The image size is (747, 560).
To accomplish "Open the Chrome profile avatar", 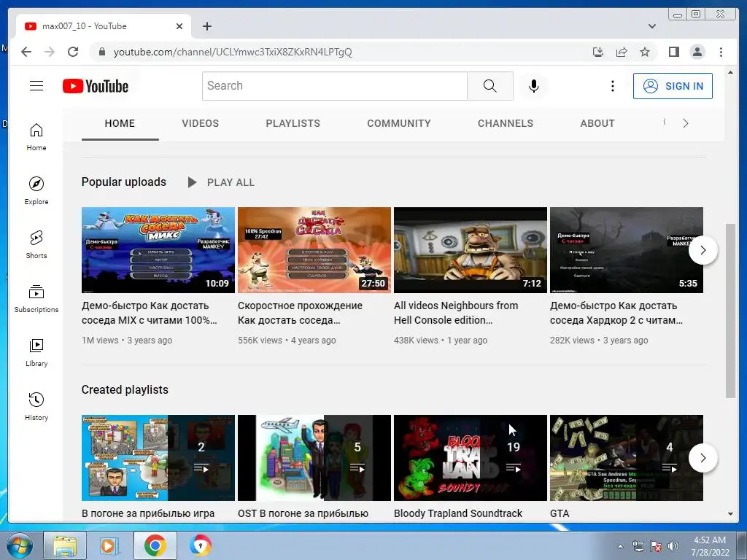I will point(697,52).
